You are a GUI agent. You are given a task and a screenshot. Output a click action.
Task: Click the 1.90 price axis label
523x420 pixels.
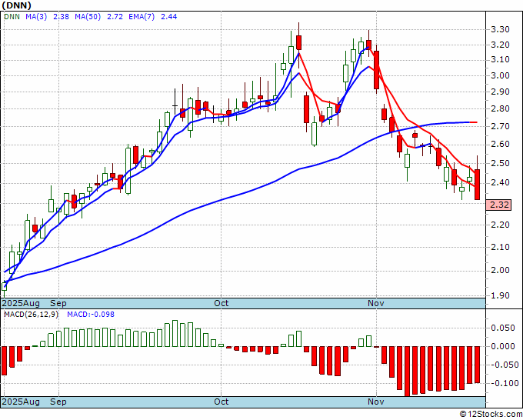501,295
